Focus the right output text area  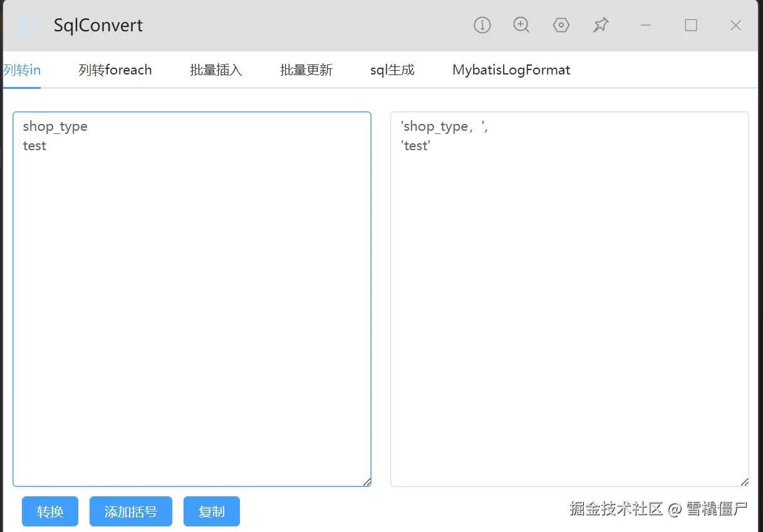569,299
